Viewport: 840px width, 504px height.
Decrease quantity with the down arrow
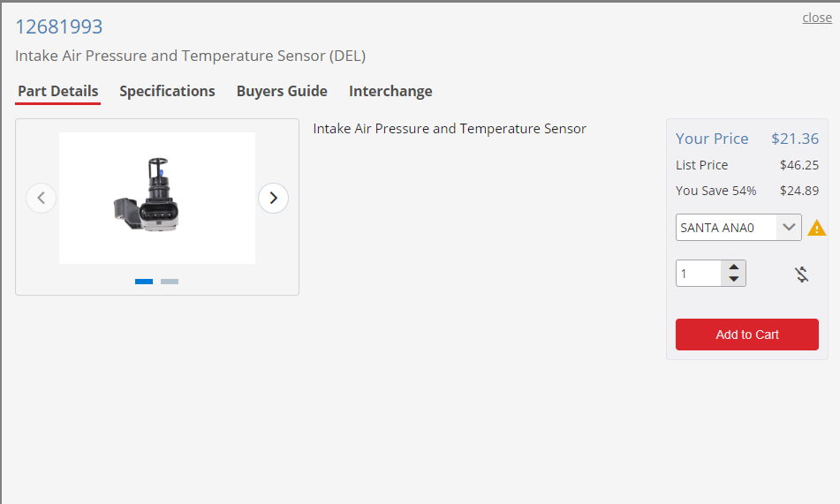coord(733,279)
